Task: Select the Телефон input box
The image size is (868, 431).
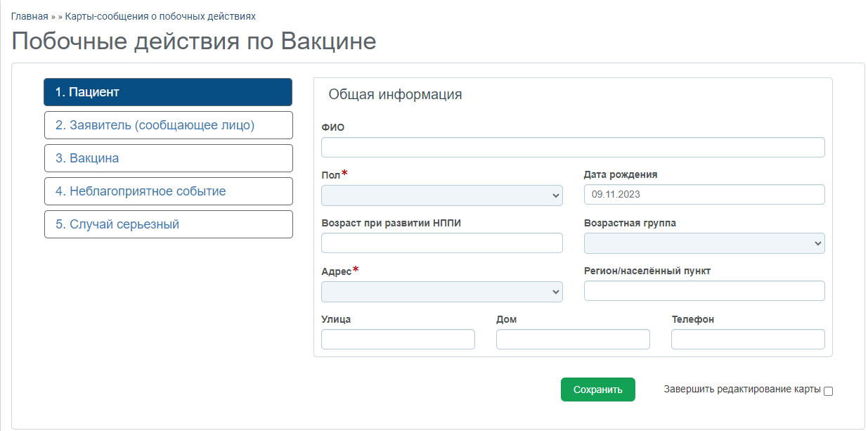Action: click(x=747, y=340)
